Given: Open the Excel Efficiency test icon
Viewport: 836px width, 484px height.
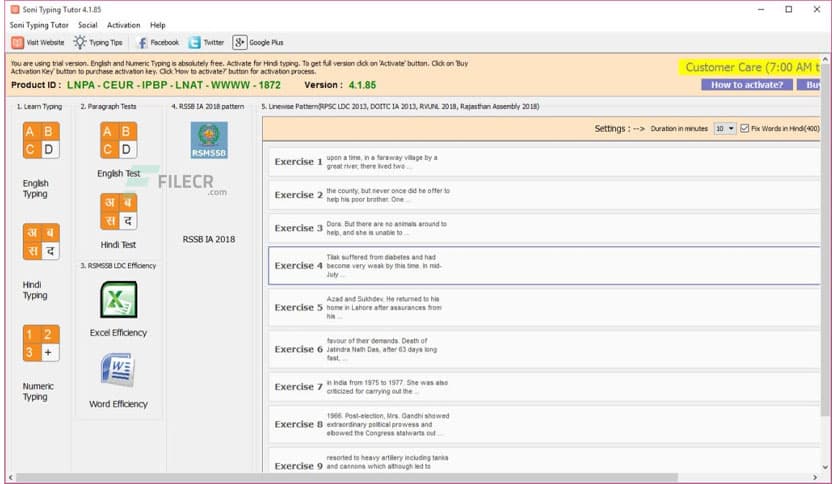Looking at the screenshot, I should pyautogui.click(x=118, y=299).
